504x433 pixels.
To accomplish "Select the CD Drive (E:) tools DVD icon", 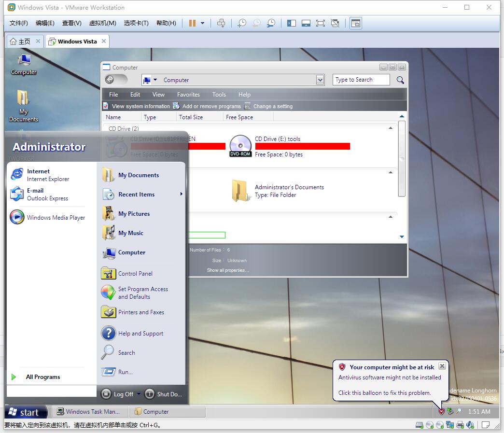I will coord(240,146).
